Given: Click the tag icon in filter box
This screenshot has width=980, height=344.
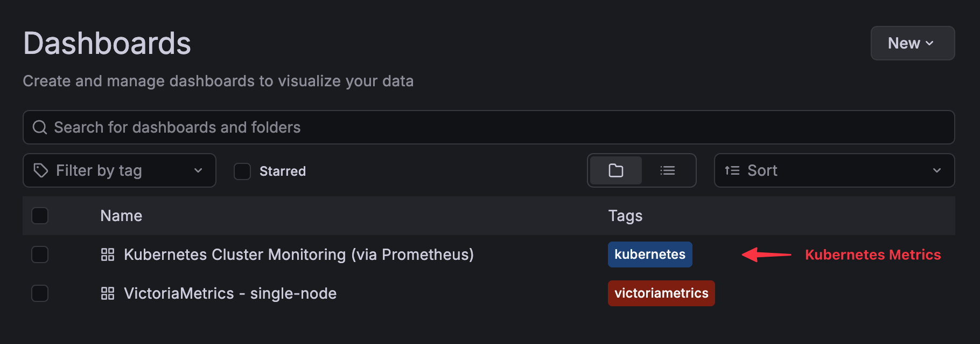Looking at the screenshot, I should pyautogui.click(x=41, y=170).
